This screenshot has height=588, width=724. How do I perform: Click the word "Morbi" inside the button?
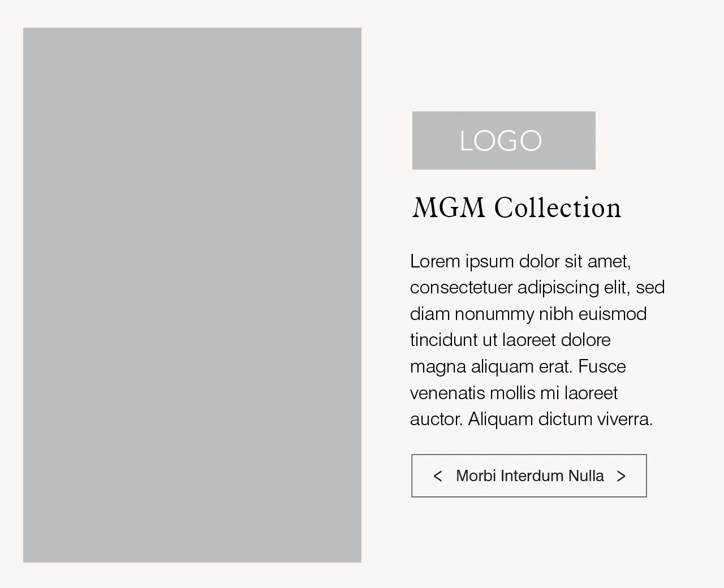[476, 476]
